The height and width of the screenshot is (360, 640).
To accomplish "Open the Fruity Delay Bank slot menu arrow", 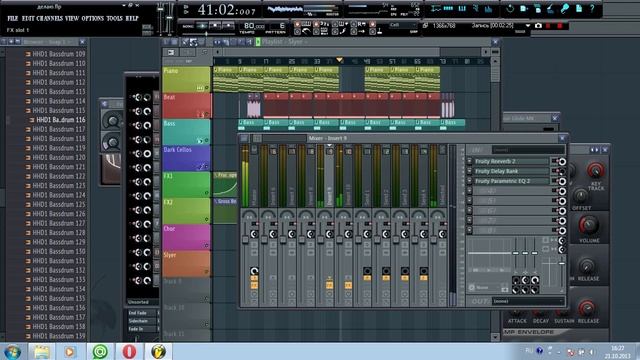I will tap(469, 171).
